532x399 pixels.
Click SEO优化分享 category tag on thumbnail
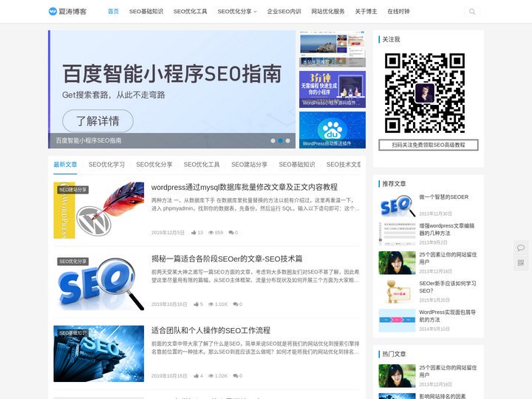pyautogui.click(x=73, y=262)
